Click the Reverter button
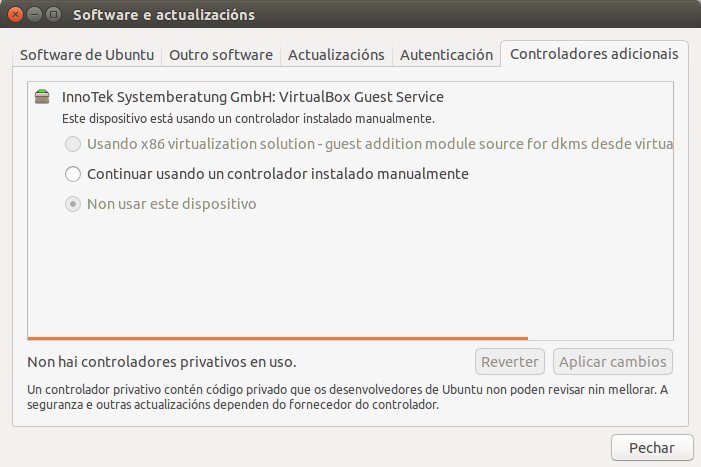Viewport: 701px width, 467px height. tap(510, 362)
